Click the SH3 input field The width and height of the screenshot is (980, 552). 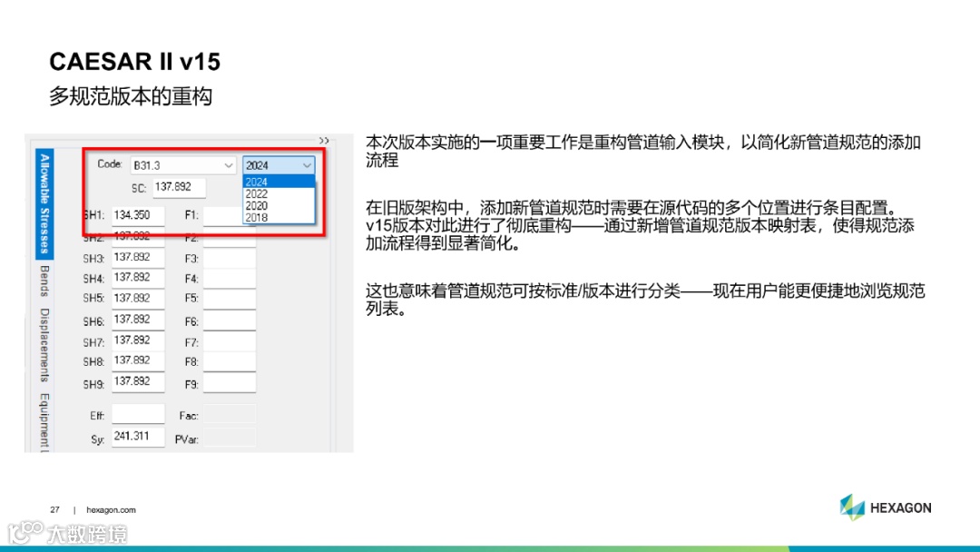coord(138,258)
